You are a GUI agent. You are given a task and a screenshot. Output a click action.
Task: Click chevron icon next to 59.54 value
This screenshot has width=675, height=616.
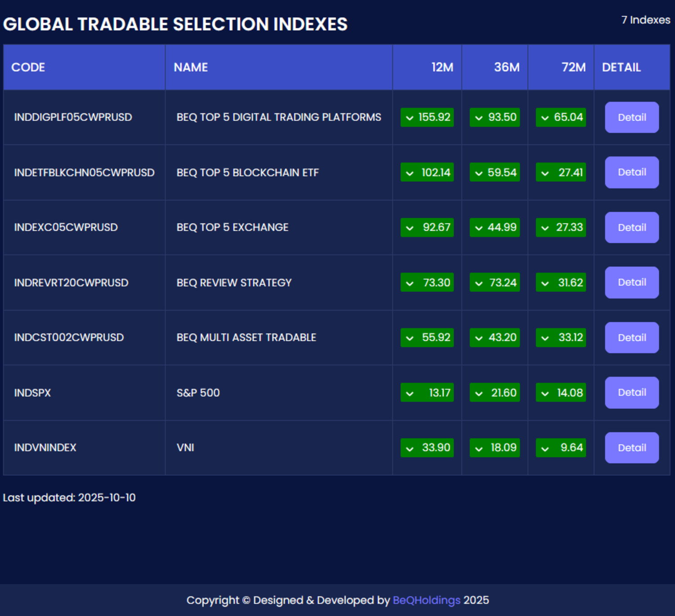(x=479, y=173)
